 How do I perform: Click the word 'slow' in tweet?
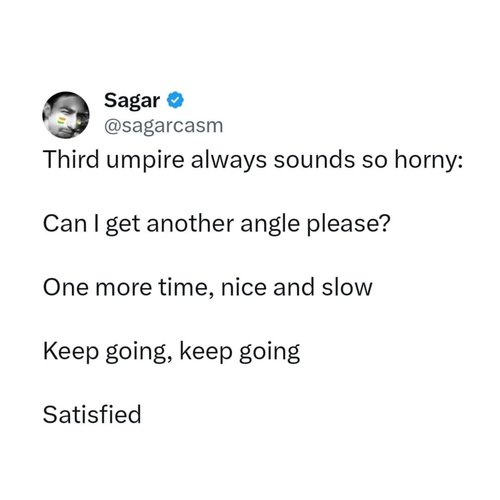coord(347,287)
